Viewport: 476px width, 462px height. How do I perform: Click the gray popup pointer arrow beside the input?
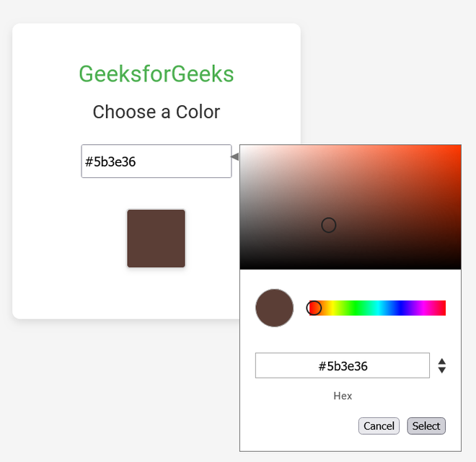(234, 157)
